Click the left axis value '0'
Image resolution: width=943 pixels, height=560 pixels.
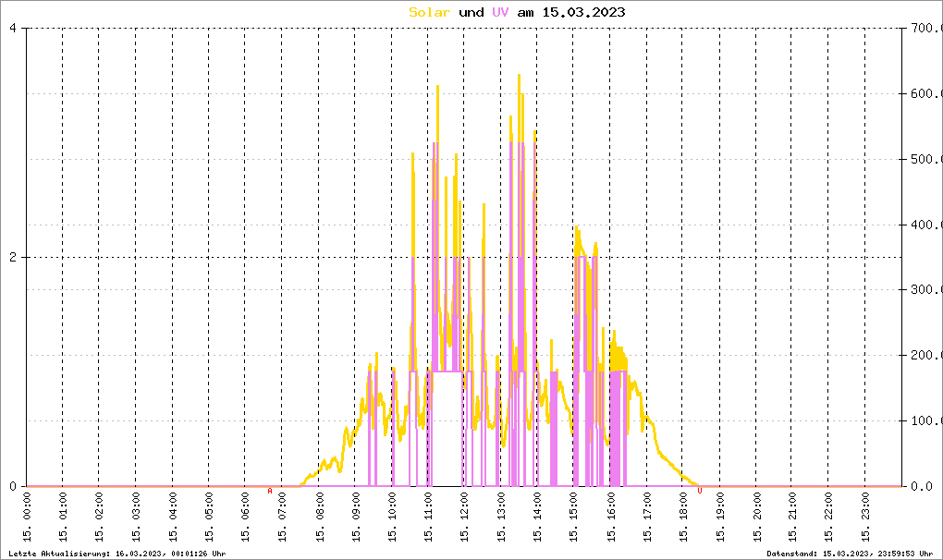click(x=13, y=486)
